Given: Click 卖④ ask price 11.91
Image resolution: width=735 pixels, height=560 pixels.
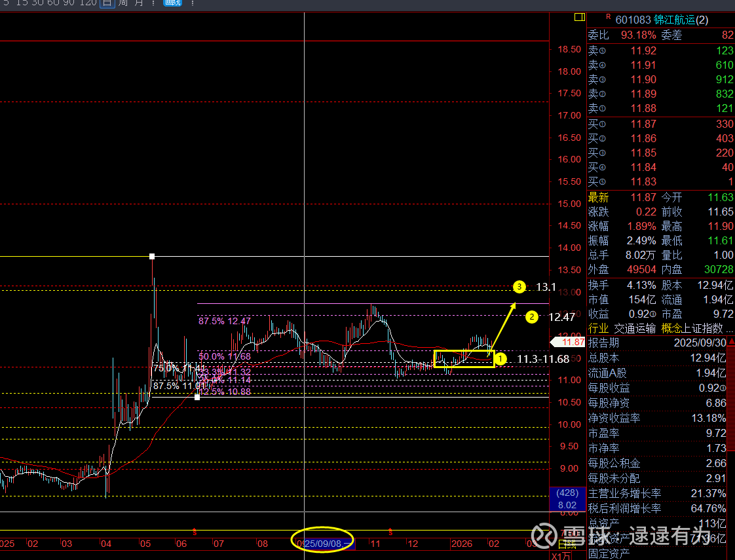Looking at the screenshot, I should click(x=643, y=65).
